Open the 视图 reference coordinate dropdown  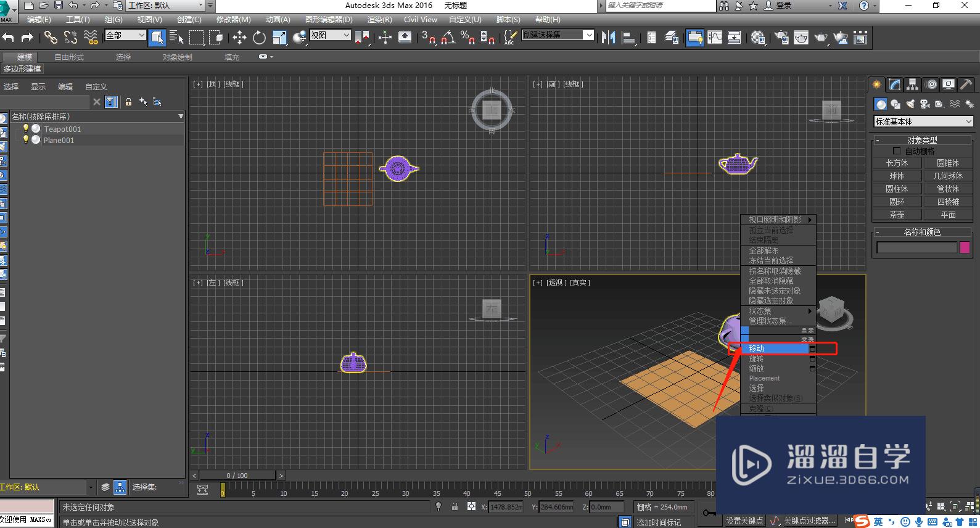tap(330, 35)
